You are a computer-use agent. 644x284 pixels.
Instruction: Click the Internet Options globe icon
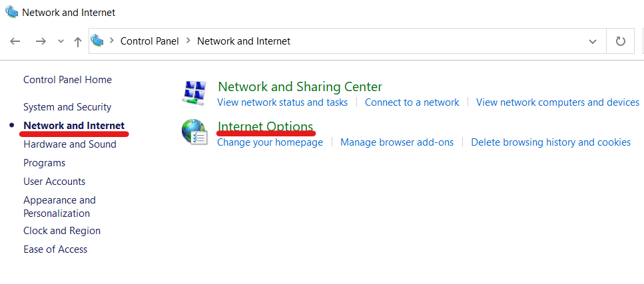point(194,132)
